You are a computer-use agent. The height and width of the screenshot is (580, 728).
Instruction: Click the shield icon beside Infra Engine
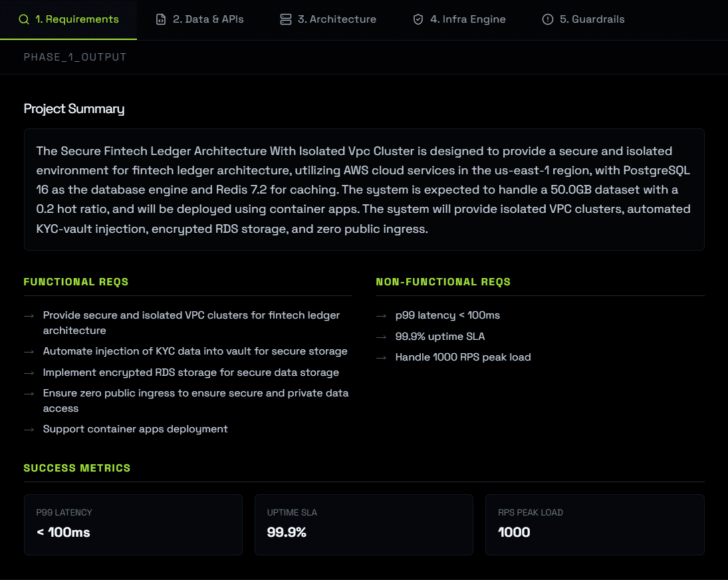tap(418, 19)
